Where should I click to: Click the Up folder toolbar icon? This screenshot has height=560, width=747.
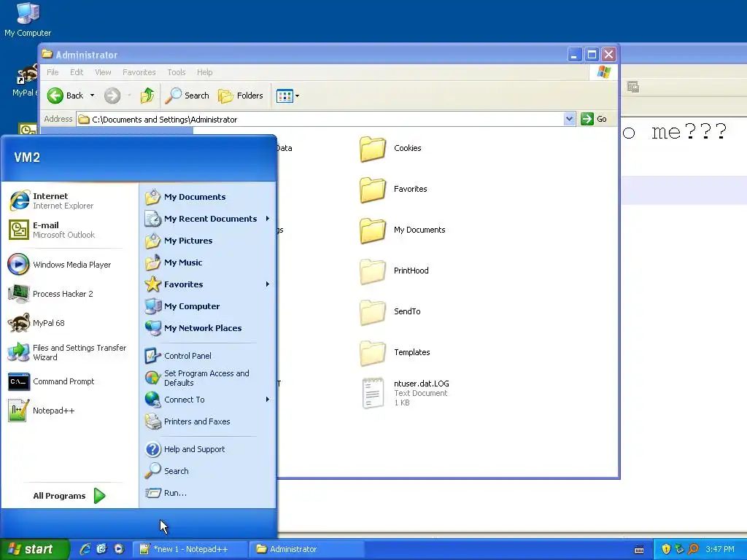pyautogui.click(x=147, y=96)
